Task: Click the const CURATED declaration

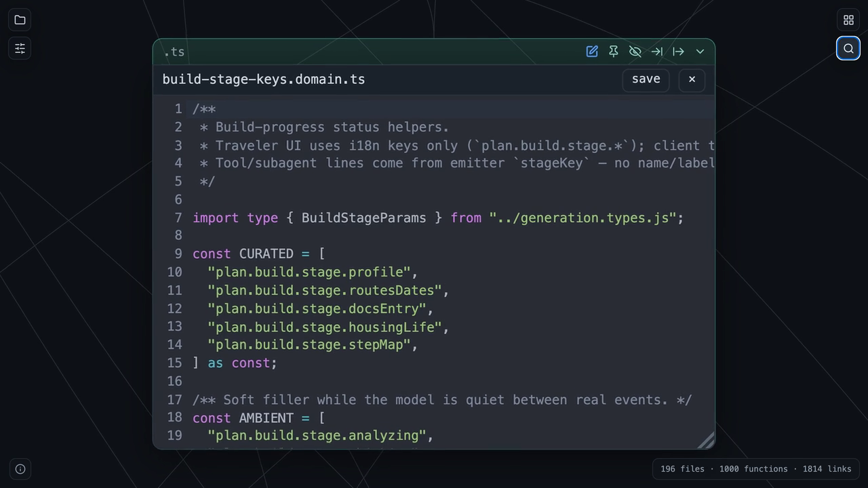Action: (259, 254)
